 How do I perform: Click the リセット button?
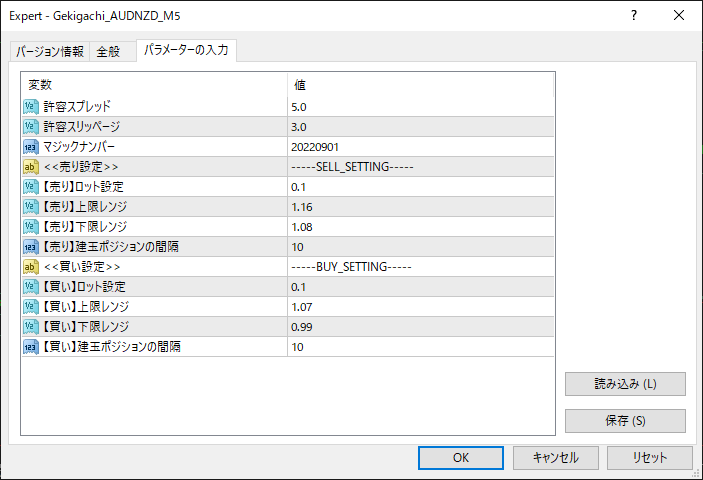point(649,457)
